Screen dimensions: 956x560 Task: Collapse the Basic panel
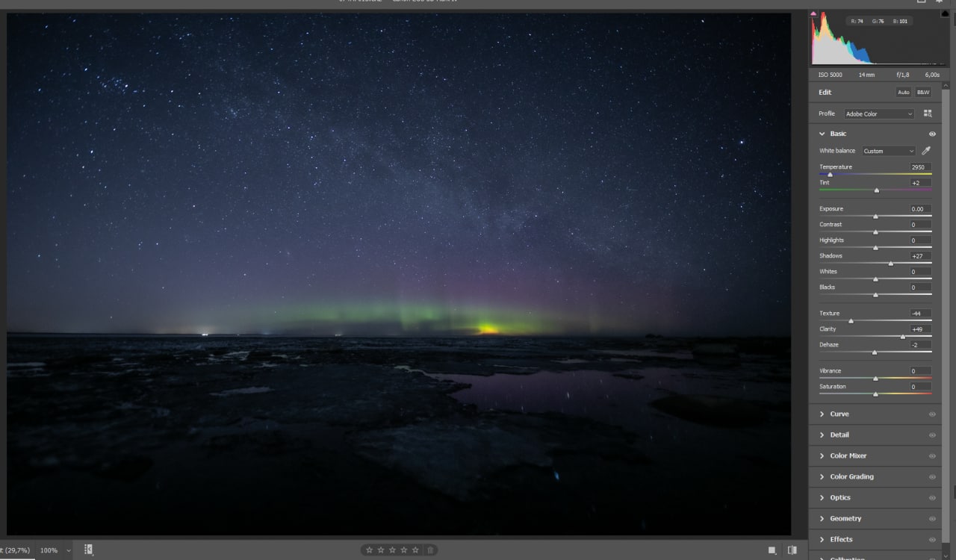(822, 134)
